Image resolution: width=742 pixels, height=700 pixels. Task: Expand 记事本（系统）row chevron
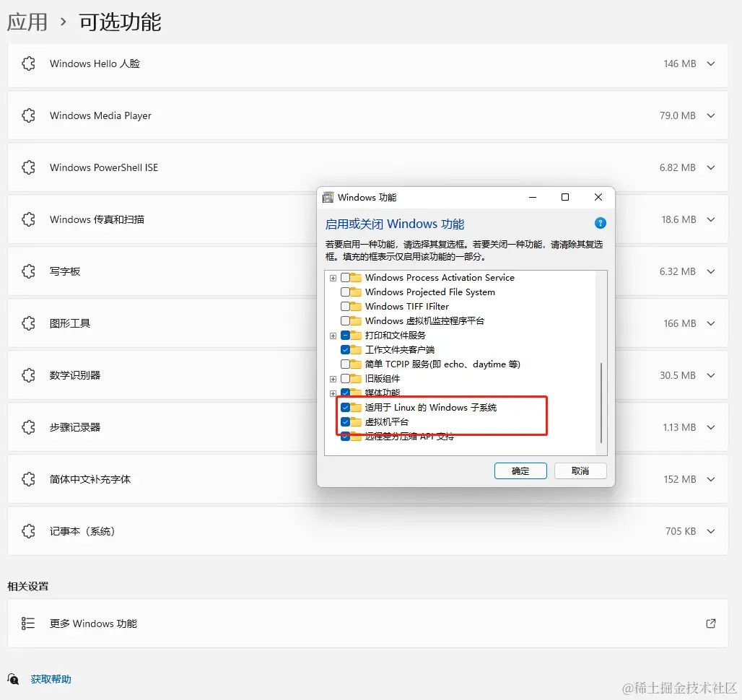coord(711,532)
